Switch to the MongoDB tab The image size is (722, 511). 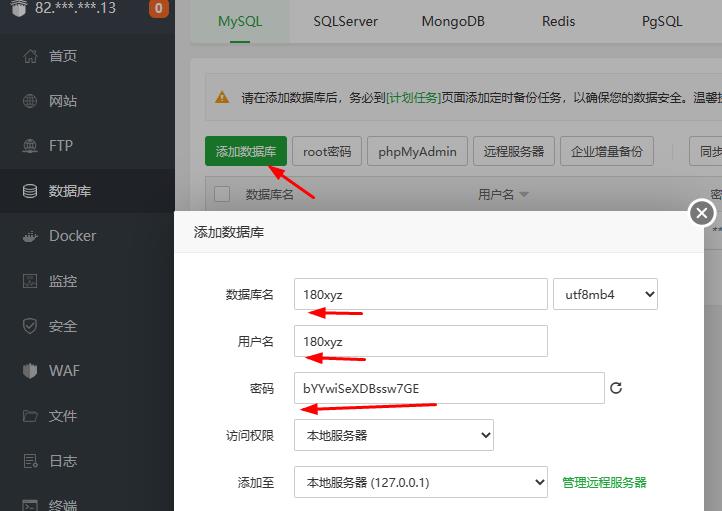tap(453, 22)
